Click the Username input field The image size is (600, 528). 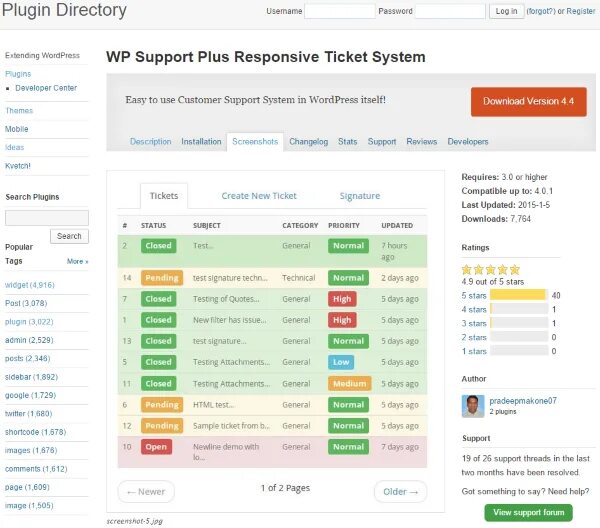click(x=339, y=11)
